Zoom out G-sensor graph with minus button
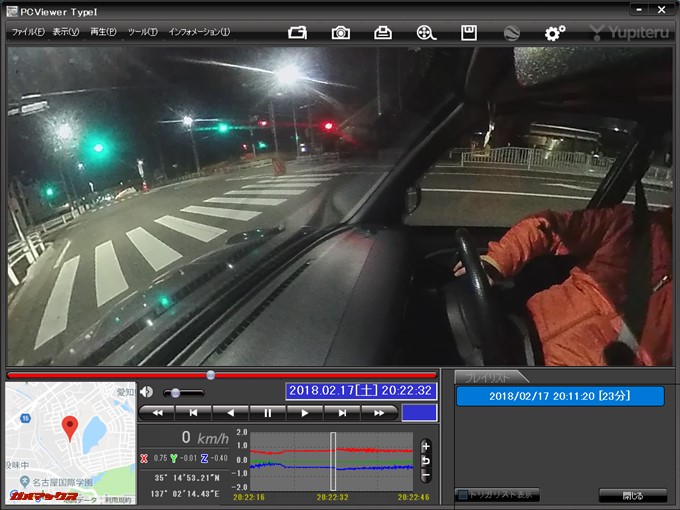Viewport: 680px width, 510px height. (x=425, y=476)
